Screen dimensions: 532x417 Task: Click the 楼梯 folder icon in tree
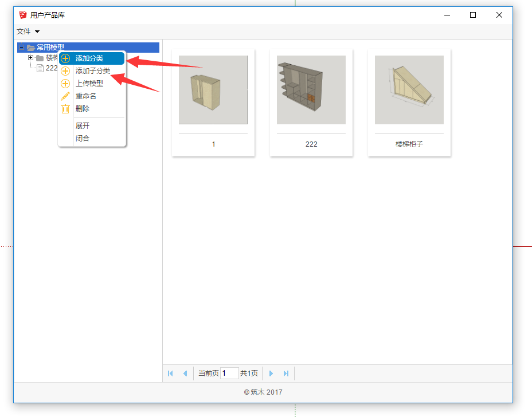pyautogui.click(x=40, y=58)
